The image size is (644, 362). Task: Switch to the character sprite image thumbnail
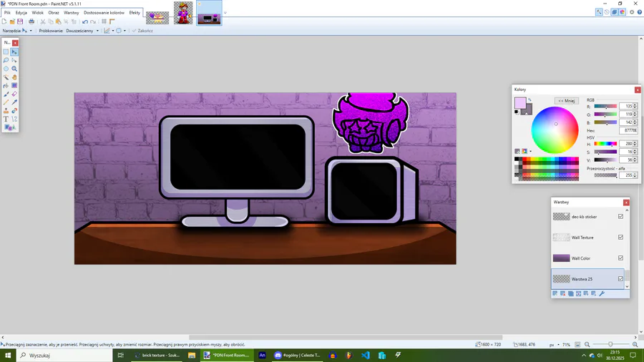[183, 13]
